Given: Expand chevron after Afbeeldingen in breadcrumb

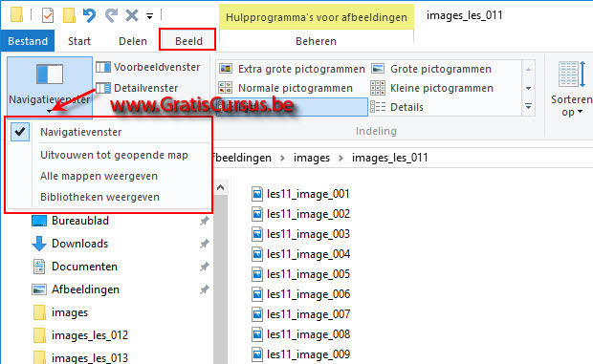Looking at the screenshot, I should click(282, 158).
